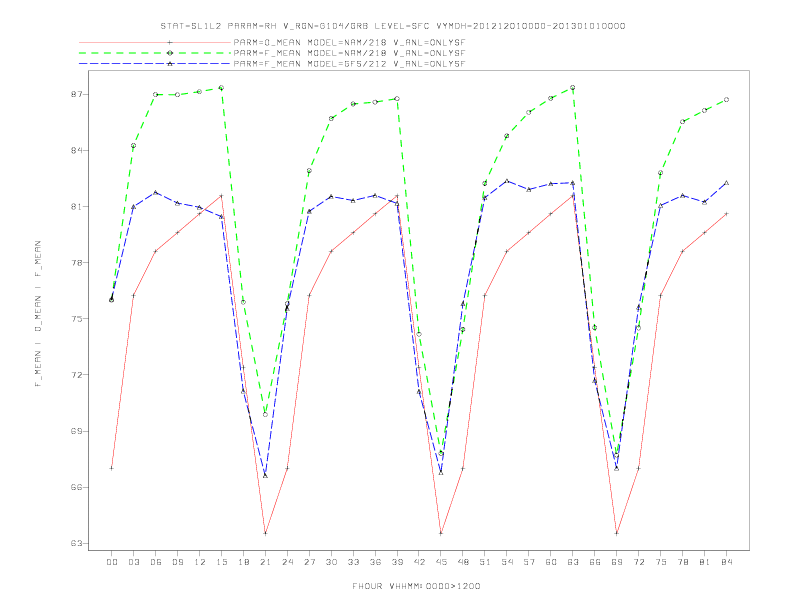The height and width of the screenshot is (612, 792).
Task: Click forecast hour 69 on x-axis
Action: [617, 562]
